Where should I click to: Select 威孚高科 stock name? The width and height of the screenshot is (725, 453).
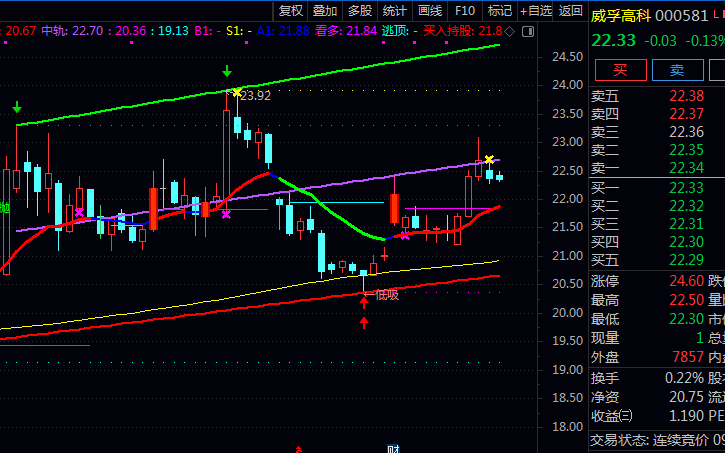coord(621,16)
